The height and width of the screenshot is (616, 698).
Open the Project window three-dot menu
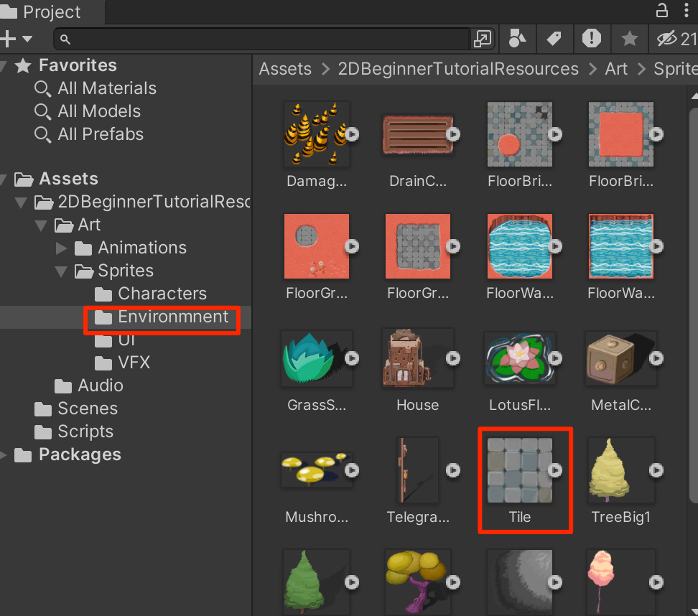(x=687, y=10)
